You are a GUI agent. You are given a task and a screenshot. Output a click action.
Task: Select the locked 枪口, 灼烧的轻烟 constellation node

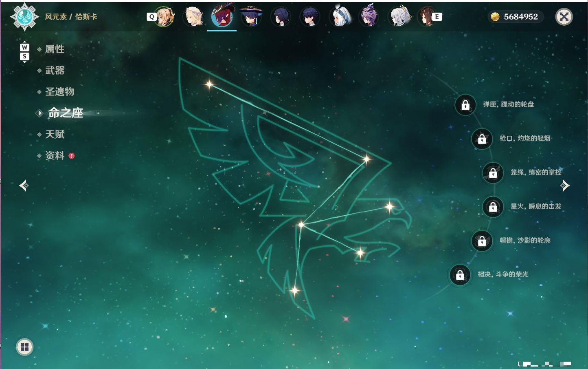(482, 139)
